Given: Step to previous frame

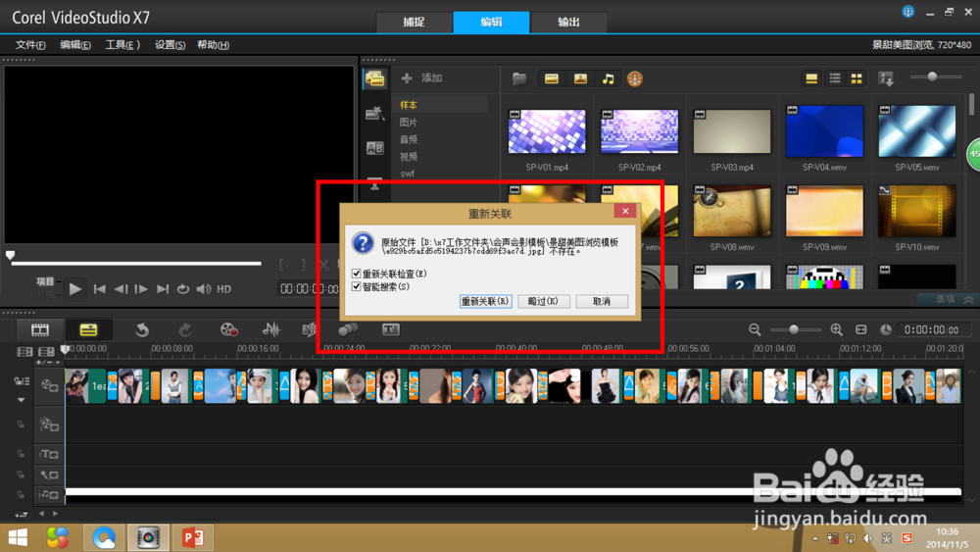Looking at the screenshot, I should (x=121, y=289).
